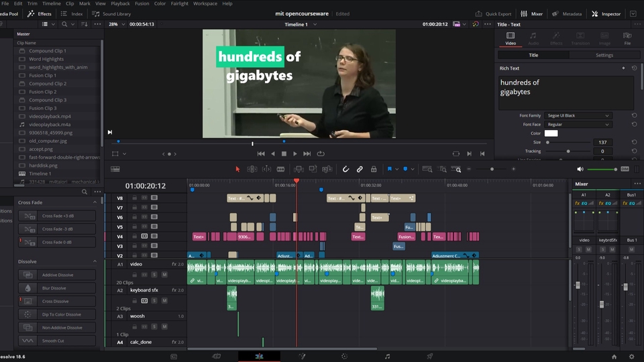Viewport: 644px width, 362px height.
Task: Select Compound Clip 2 in media pool
Action: coord(48,83)
